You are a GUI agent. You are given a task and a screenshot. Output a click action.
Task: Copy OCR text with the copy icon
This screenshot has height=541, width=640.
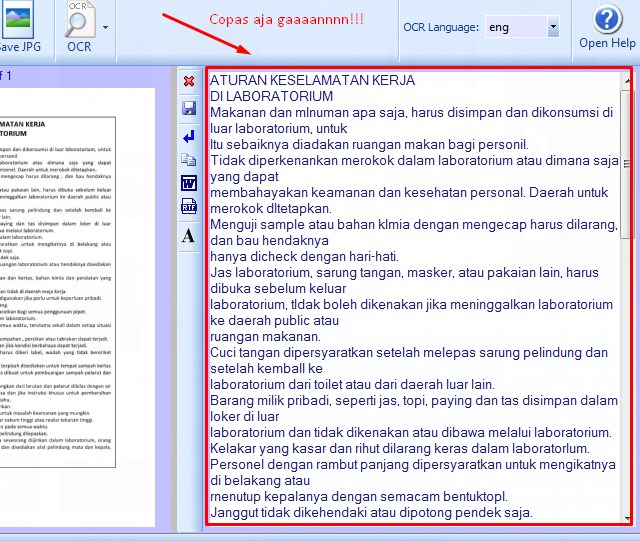click(x=189, y=160)
